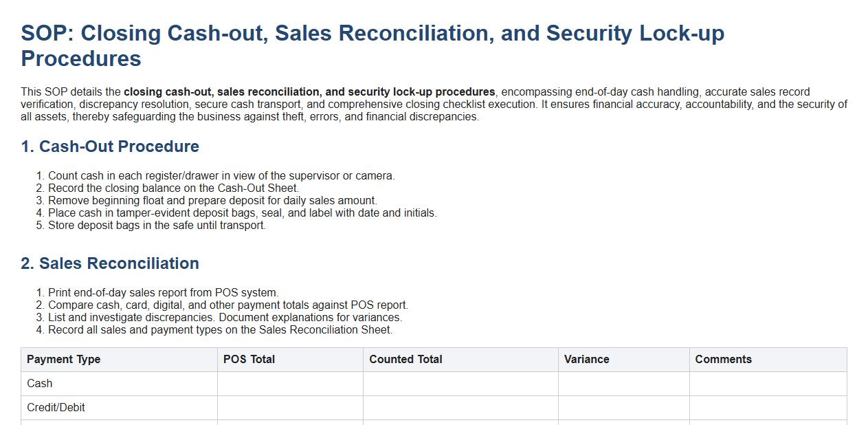This screenshot has width=868, height=425.
Task: Click the 'Print end-of-day sales report' step
Action: (x=163, y=293)
